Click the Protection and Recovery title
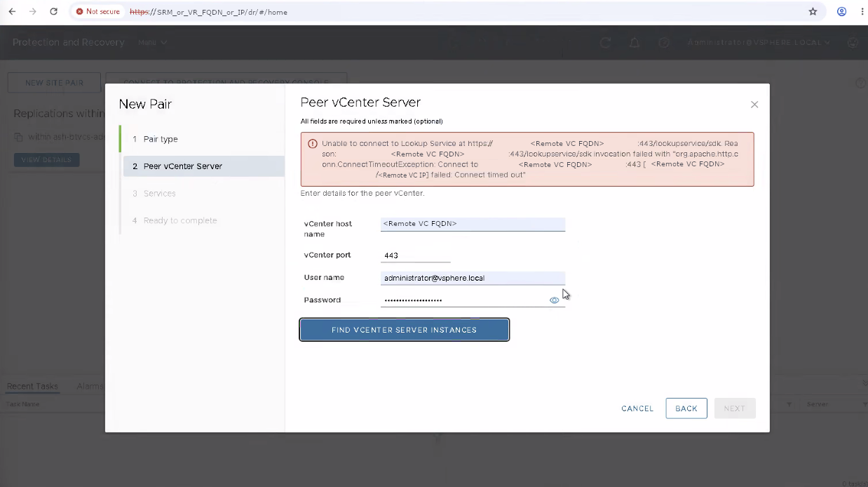This screenshot has width=868, height=487. point(68,42)
